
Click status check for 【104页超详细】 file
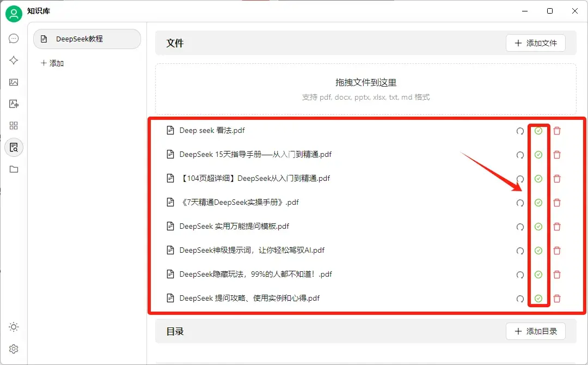click(x=538, y=179)
